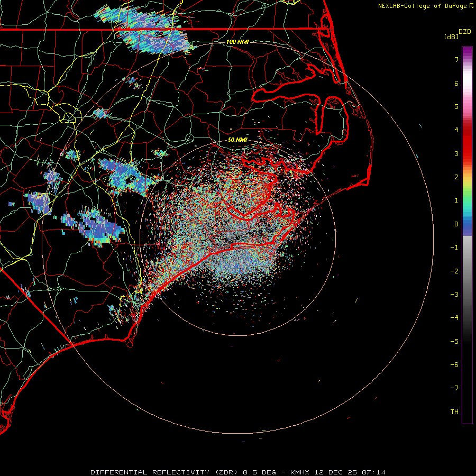
Task: Click the 100 NMI range ring label
Action: click(237, 42)
